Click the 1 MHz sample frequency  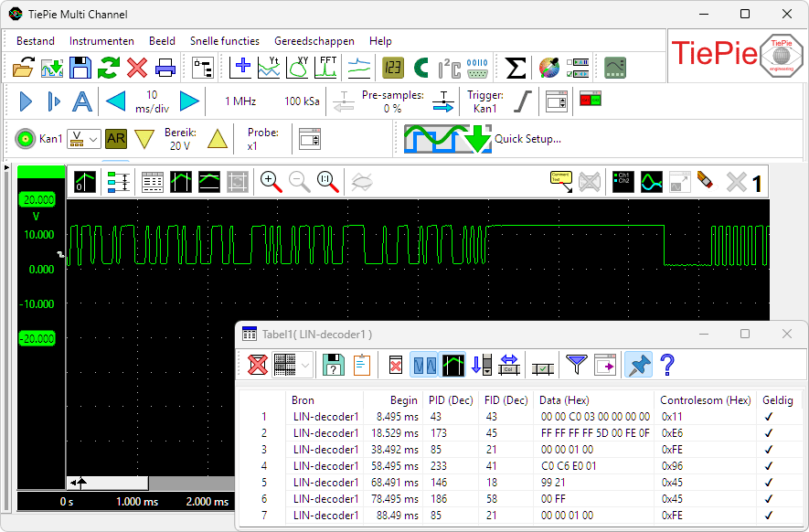(240, 101)
